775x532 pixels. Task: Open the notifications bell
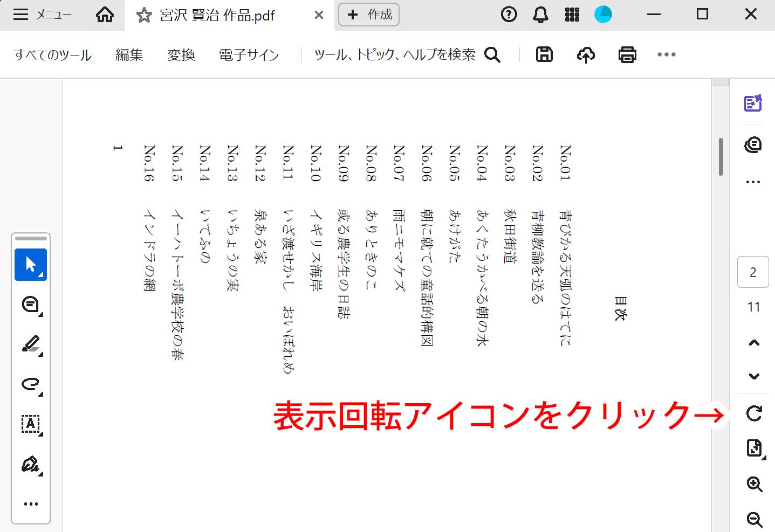540,15
